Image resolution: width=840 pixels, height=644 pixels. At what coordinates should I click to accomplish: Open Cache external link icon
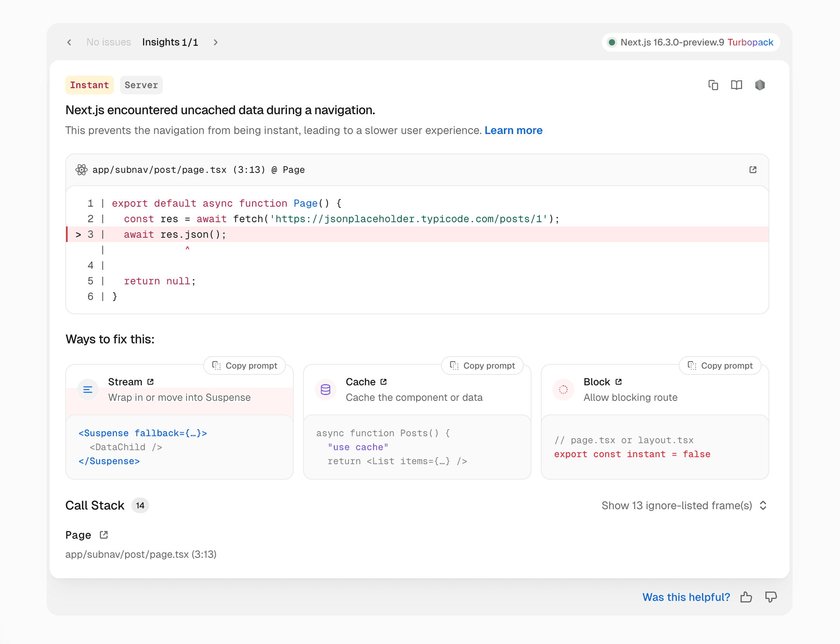tap(383, 382)
